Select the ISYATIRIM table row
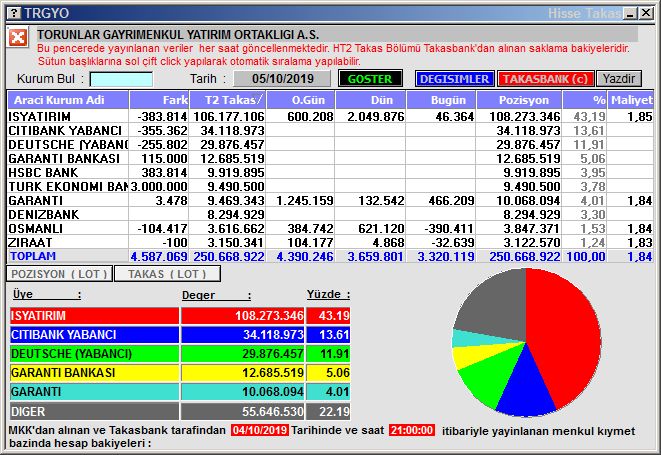 pos(330,116)
